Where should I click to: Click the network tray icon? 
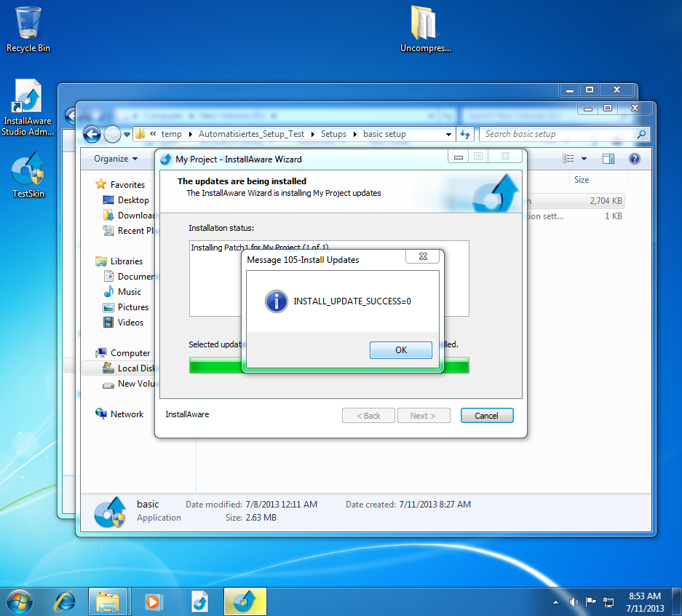[608, 602]
